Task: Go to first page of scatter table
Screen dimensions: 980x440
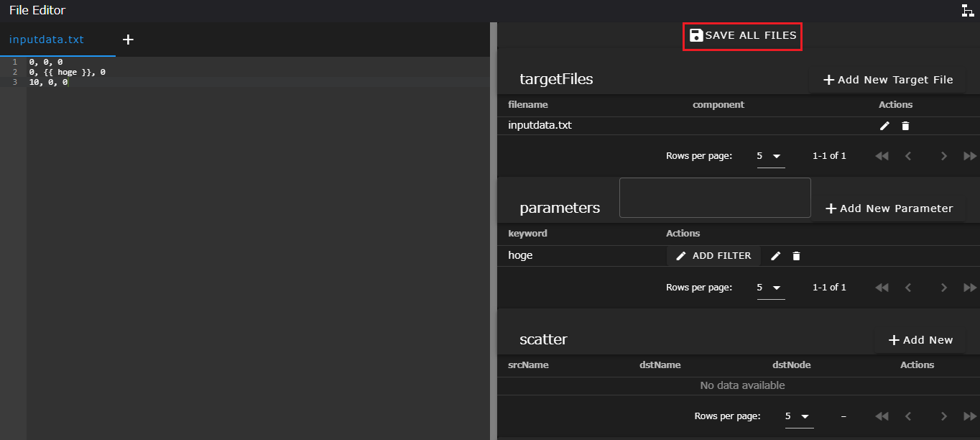Action: point(882,416)
